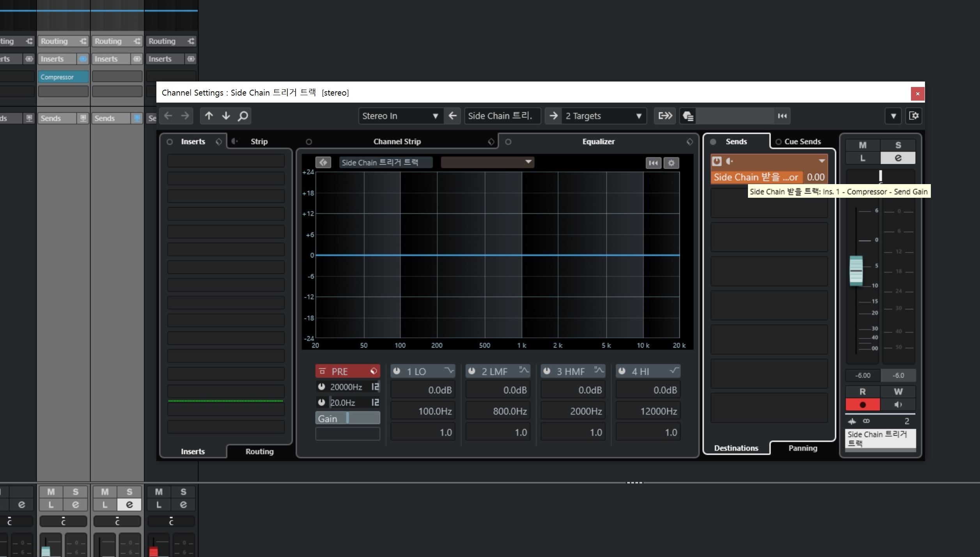Open the EQ preset dropdown
The image size is (980, 557).
pyautogui.click(x=487, y=162)
